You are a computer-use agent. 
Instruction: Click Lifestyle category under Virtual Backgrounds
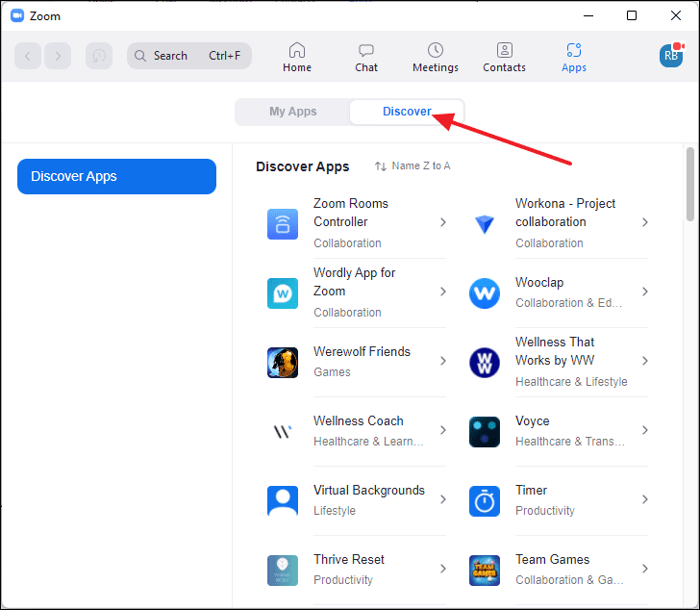click(x=335, y=510)
